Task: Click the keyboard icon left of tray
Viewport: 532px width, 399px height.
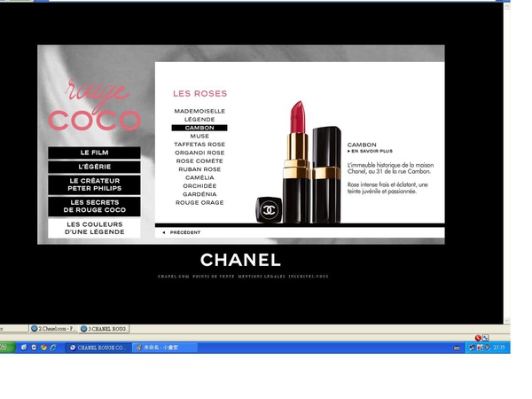Action: 457,348
